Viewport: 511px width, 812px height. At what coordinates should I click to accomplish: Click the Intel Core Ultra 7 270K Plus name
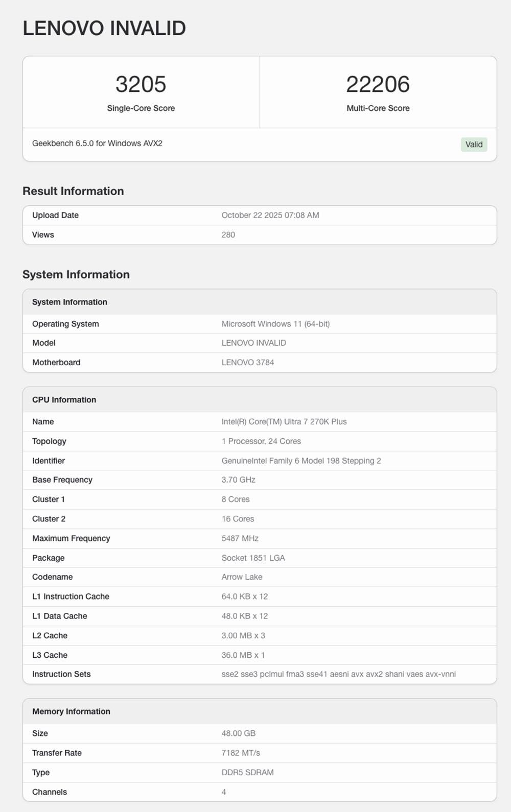[284, 422]
